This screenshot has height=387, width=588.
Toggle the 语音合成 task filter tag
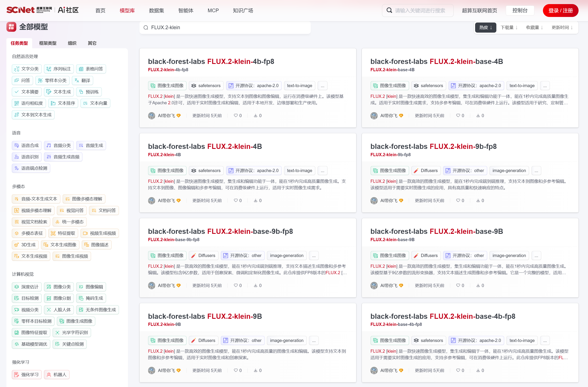[x=27, y=145]
